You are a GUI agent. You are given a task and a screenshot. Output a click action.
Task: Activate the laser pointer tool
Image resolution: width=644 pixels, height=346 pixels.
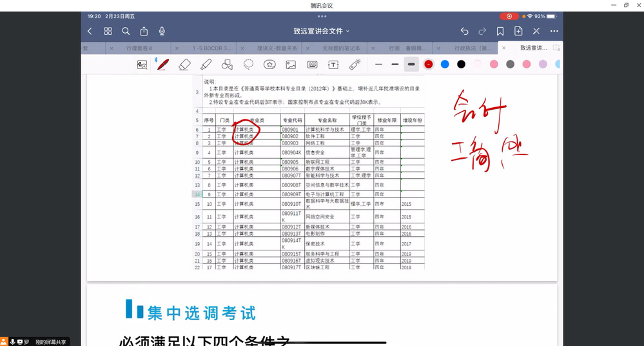click(355, 65)
